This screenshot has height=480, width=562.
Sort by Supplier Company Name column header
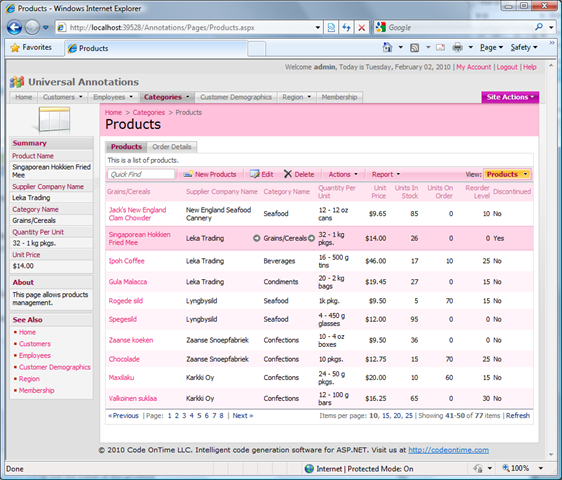click(x=222, y=191)
